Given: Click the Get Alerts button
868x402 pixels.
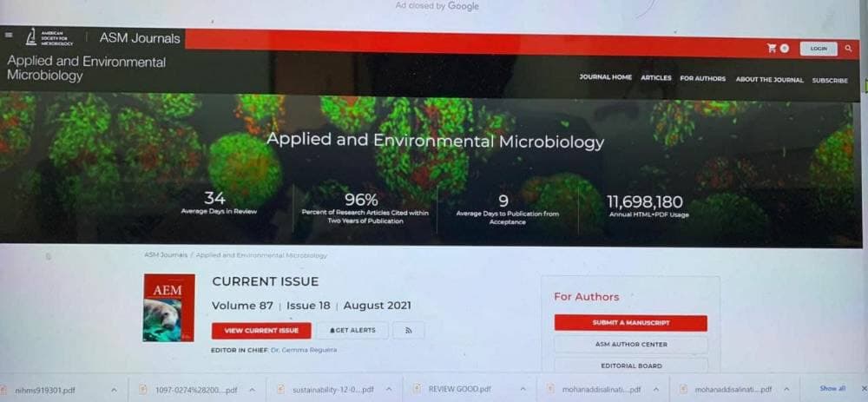Looking at the screenshot, I should pyautogui.click(x=352, y=330).
